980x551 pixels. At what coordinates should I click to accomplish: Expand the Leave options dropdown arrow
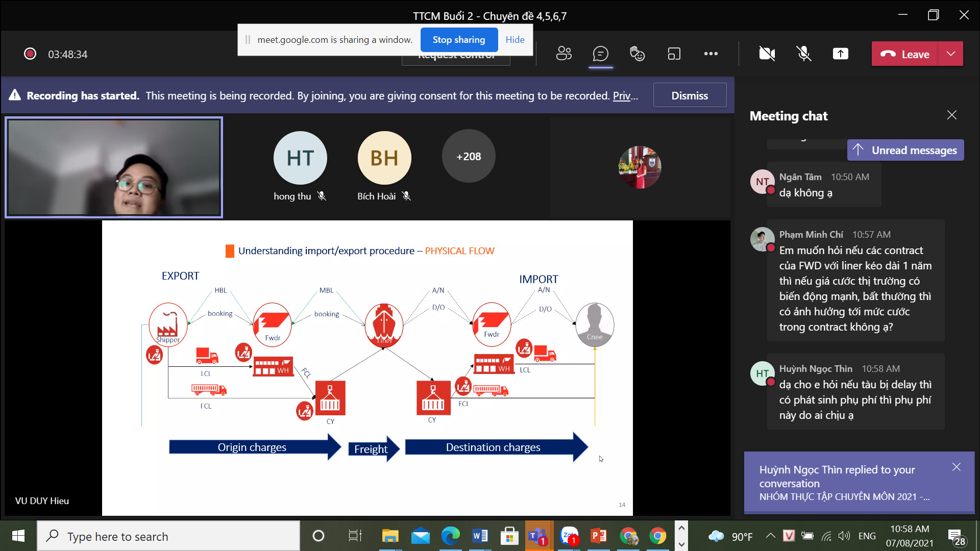(950, 54)
